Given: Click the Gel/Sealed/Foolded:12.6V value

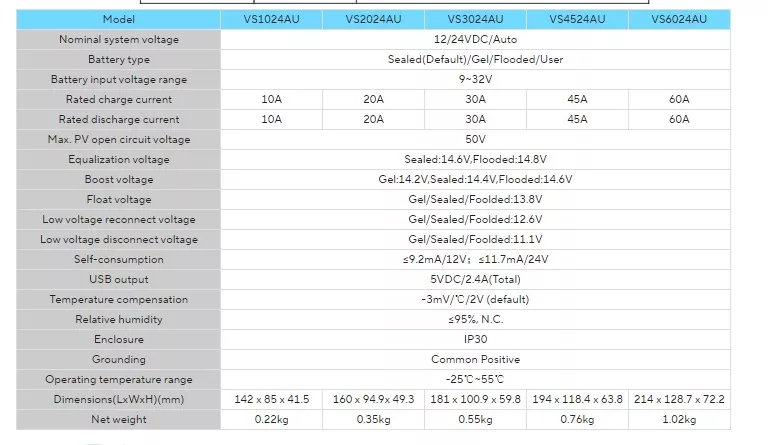Looking at the screenshot, I should click(475, 220).
